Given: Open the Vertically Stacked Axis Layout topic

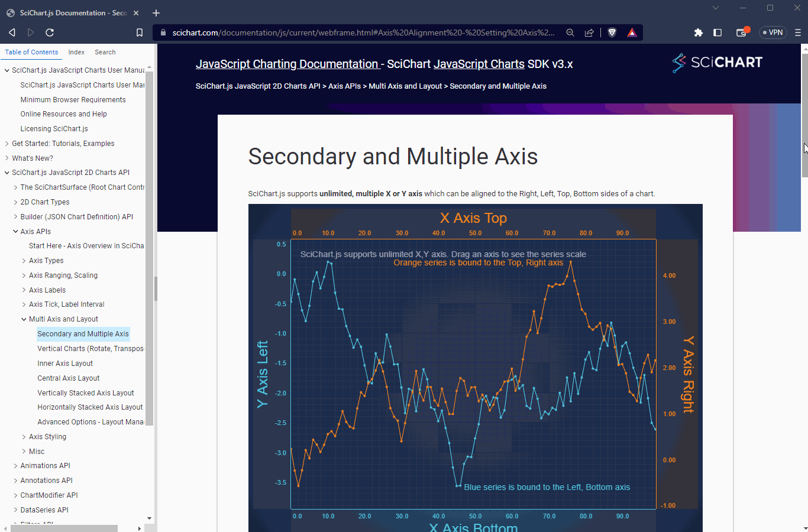Looking at the screenshot, I should coord(86,393).
